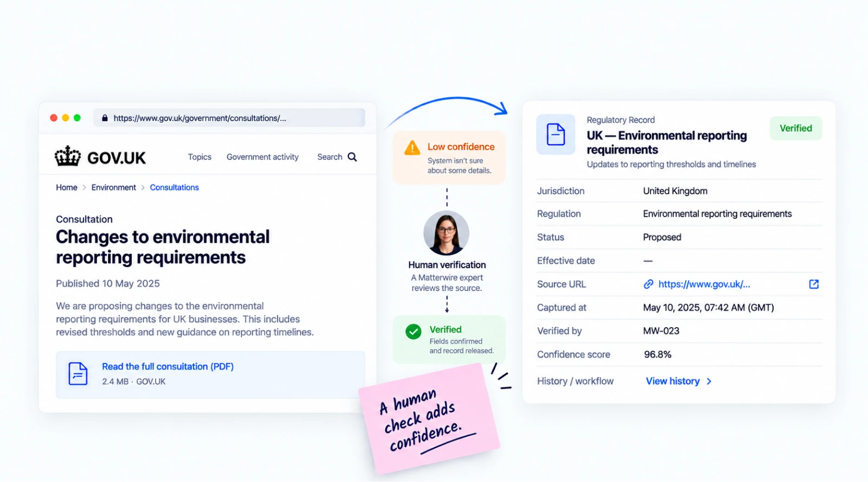Click the 'MW-023' verifier value
The width and height of the screenshot is (868, 482).
661,331
